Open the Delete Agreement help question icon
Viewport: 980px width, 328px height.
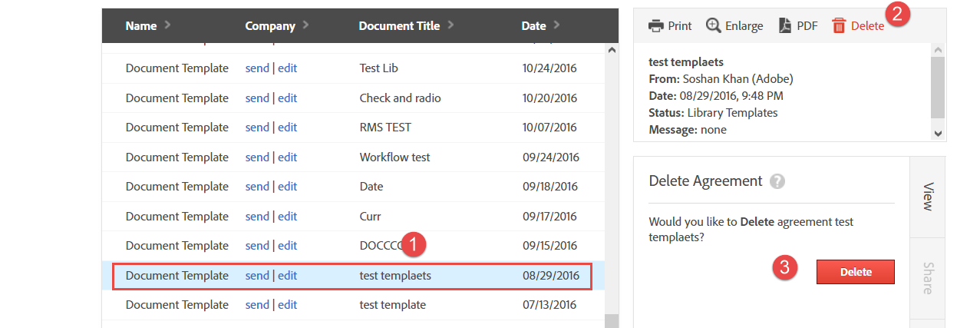click(x=778, y=181)
